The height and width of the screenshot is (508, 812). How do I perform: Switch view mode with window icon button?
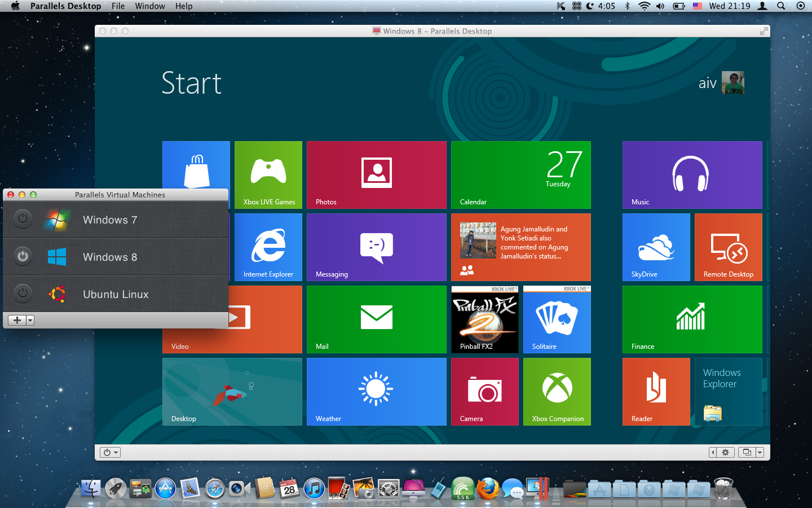[747, 452]
